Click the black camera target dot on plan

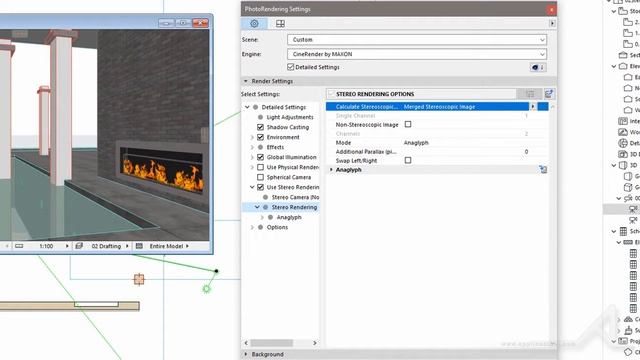[x=216, y=271]
